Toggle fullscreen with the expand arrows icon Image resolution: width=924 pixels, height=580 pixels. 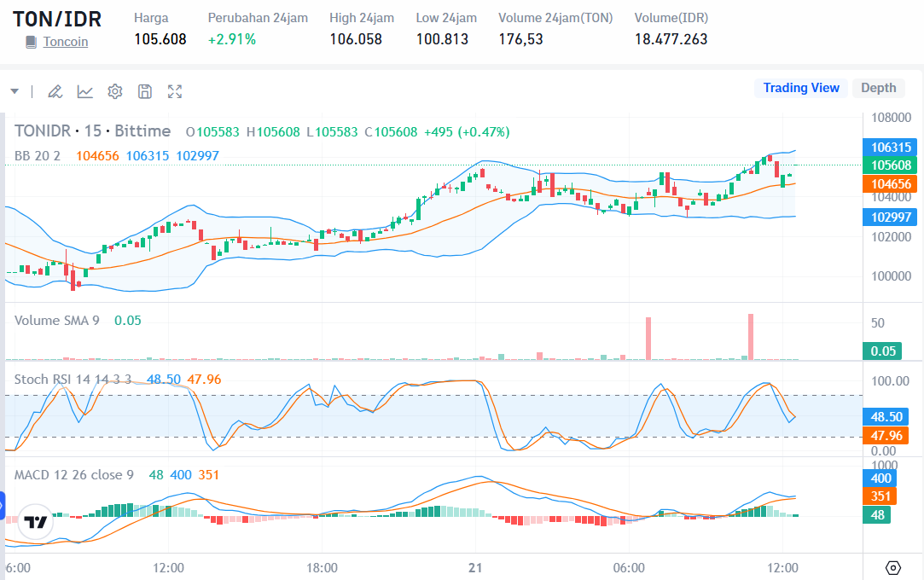tap(174, 91)
